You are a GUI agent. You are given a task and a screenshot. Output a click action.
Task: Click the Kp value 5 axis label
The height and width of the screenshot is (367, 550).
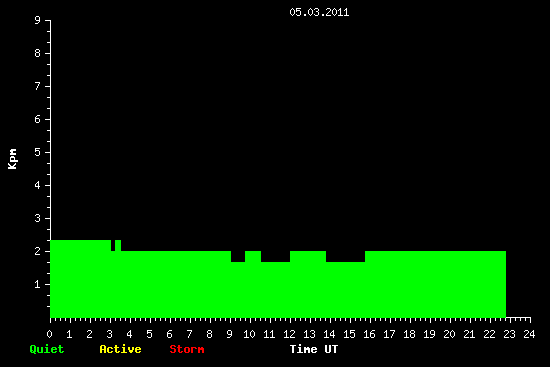coord(38,152)
